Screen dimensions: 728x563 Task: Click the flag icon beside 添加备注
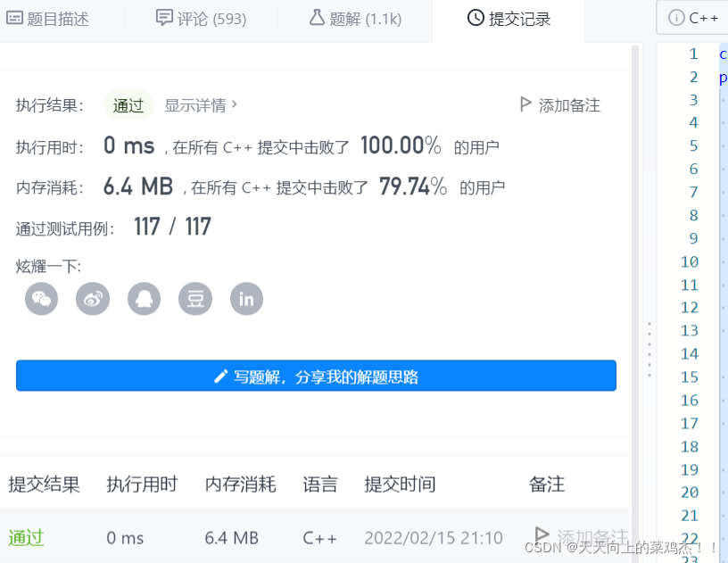[x=526, y=104]
